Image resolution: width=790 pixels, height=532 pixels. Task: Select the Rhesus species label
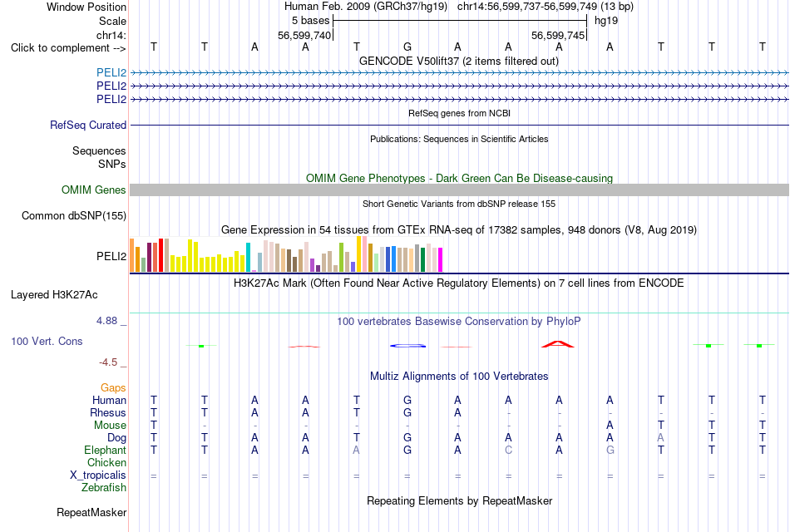[x=108, y=412]
